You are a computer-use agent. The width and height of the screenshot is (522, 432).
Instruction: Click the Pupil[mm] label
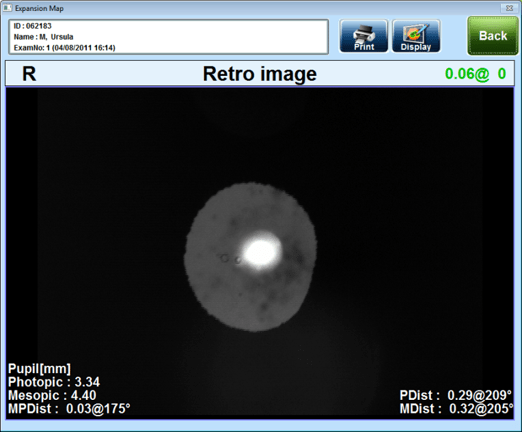(39, 369)
